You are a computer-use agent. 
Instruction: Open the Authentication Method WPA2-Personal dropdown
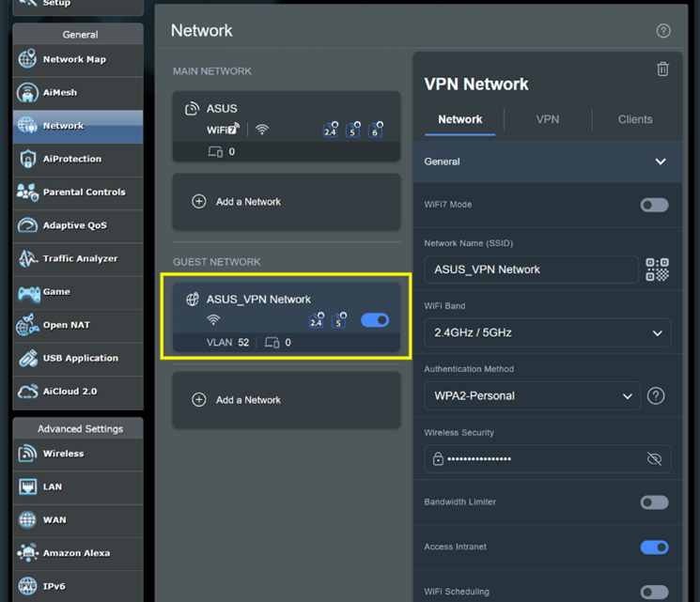(532, 396)
